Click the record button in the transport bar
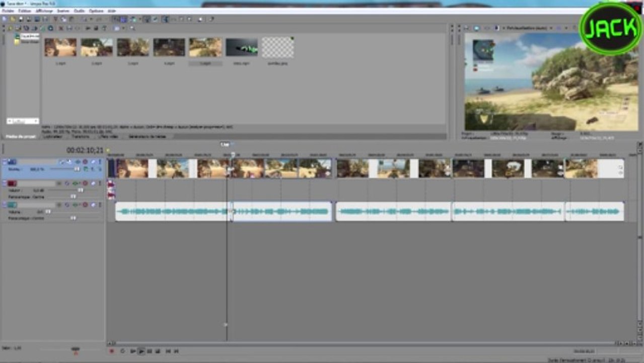The height and width of the screenshot is (363, 644). [112, 351]
